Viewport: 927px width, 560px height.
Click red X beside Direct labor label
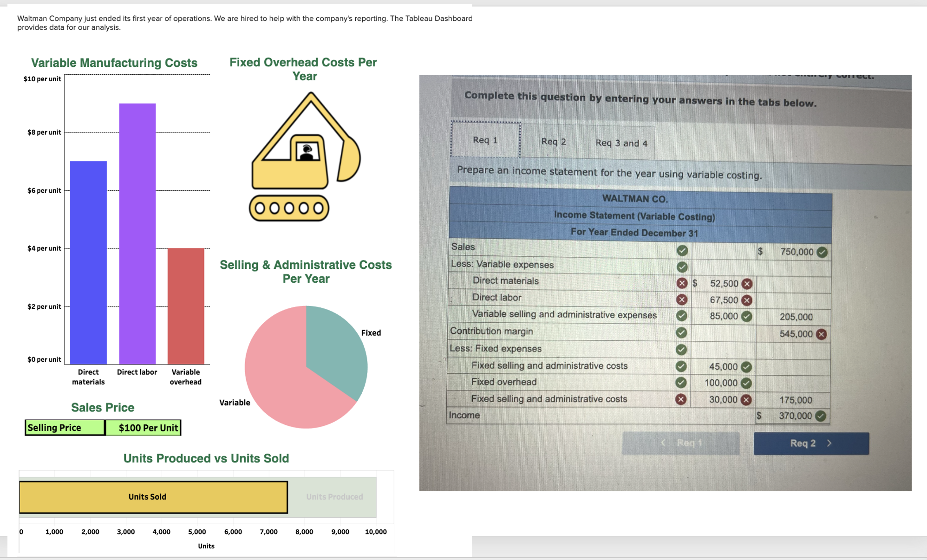coord(682,300)
